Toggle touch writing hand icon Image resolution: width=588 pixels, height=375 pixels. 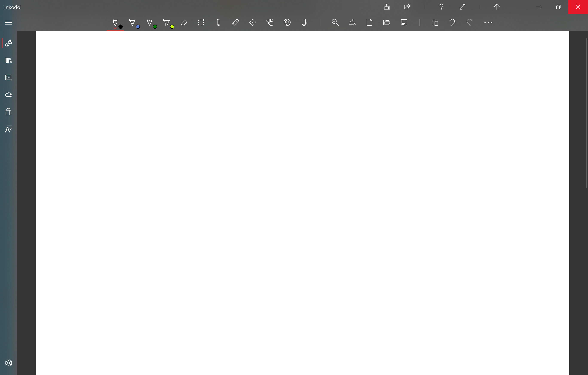point(270,23)
